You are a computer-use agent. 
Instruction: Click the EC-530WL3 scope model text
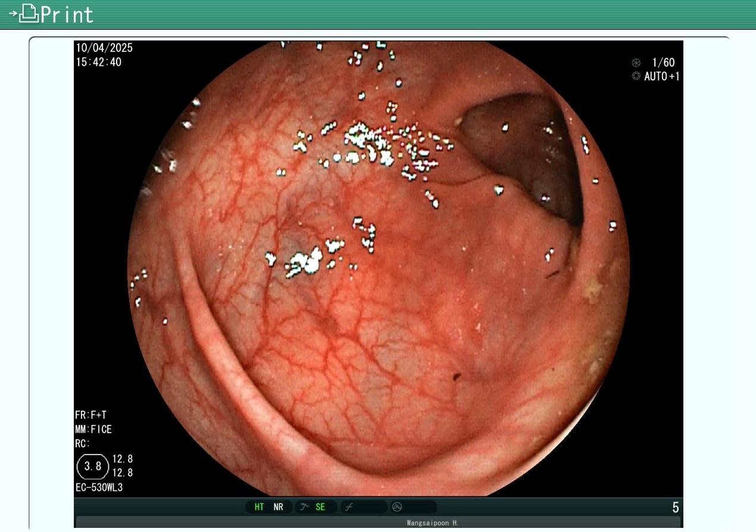[99, 488]
